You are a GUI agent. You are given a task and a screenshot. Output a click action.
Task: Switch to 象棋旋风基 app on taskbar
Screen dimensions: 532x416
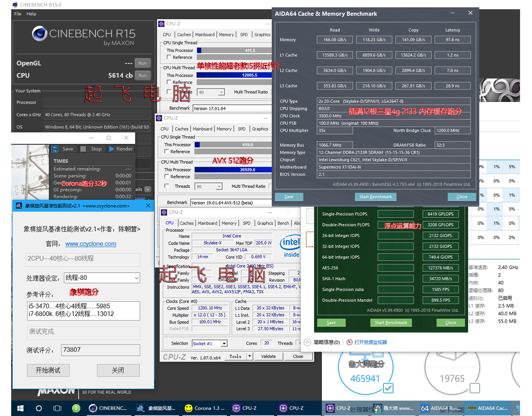(156, 408)
